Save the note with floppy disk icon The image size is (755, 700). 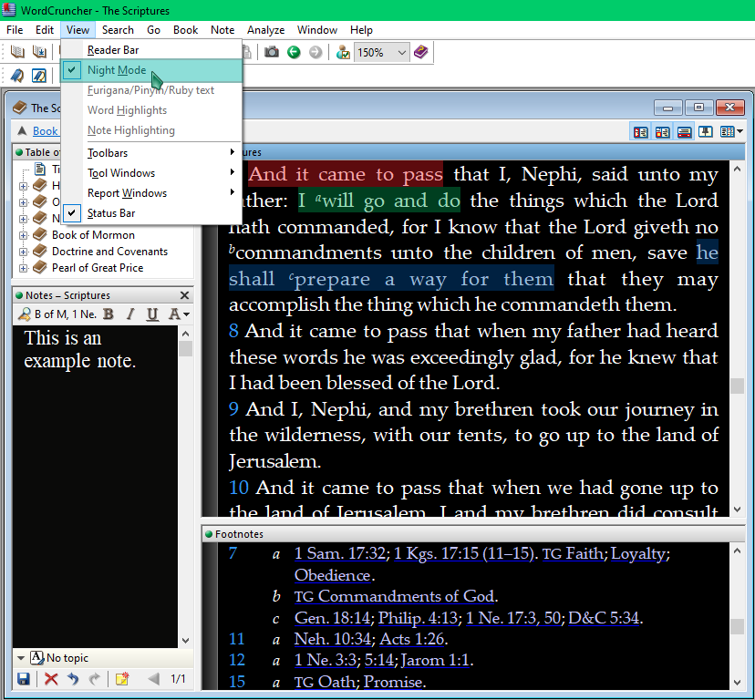(24, 679)
